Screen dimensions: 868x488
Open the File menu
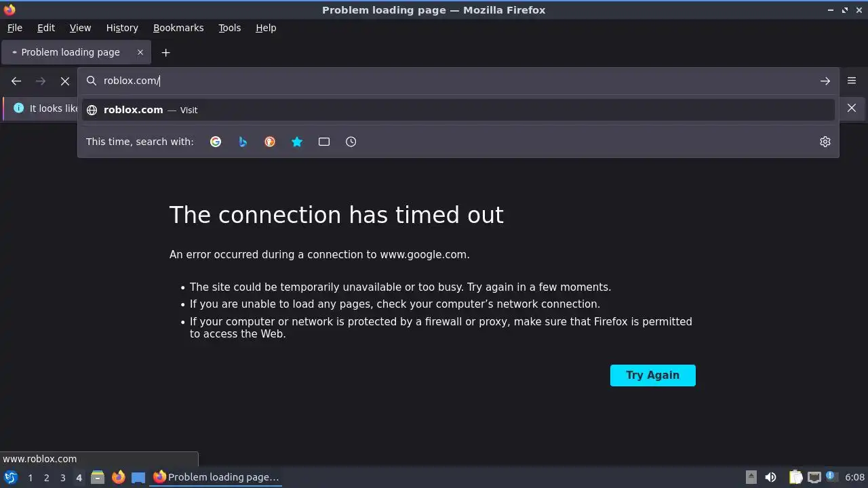pos(14,28)
